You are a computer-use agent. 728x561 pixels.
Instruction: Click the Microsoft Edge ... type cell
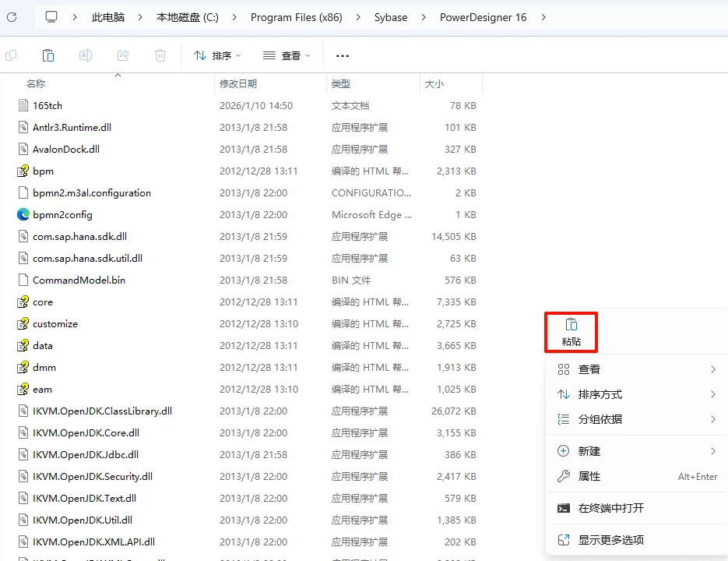tap(371, 214)
